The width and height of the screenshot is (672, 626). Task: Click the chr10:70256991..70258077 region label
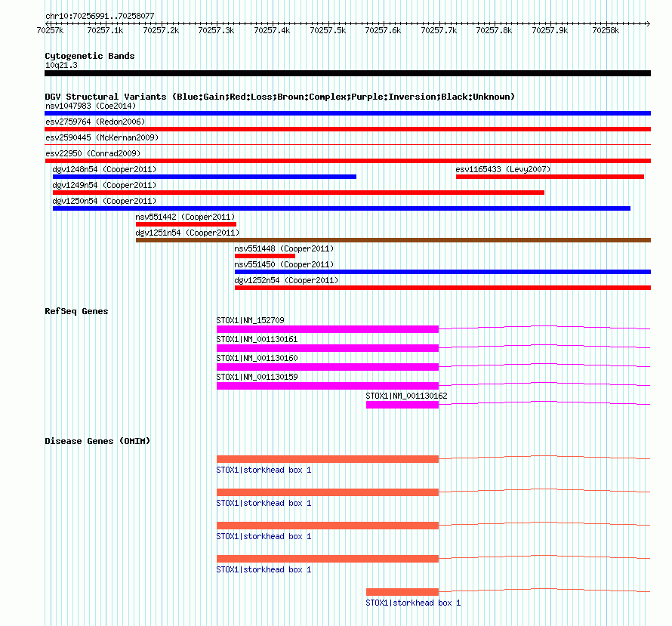[x=100, y=16]
